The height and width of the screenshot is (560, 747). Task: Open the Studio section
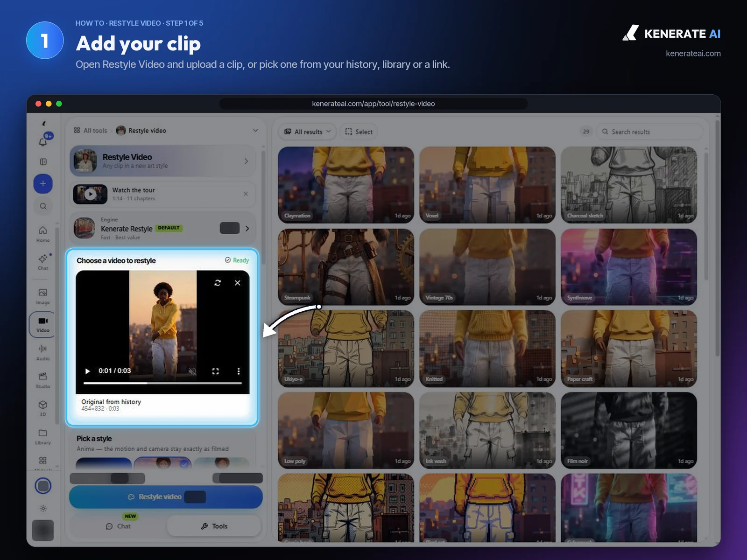coord(43,380)
